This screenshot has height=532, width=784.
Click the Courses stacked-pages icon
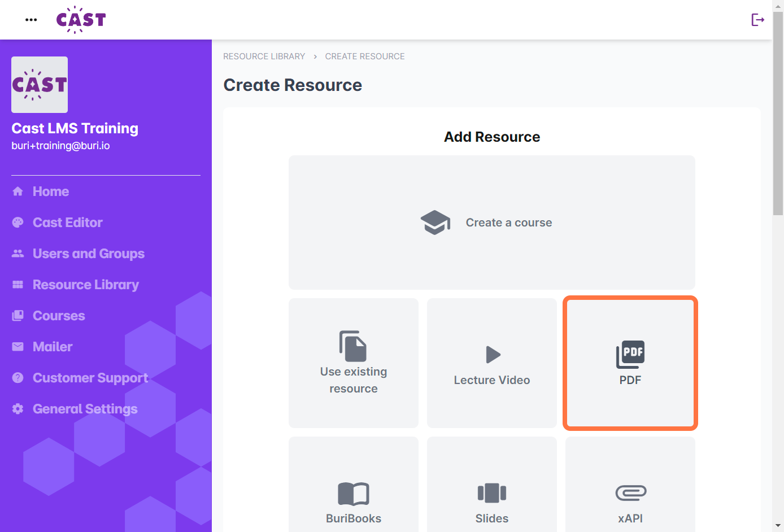coord(18,316)
